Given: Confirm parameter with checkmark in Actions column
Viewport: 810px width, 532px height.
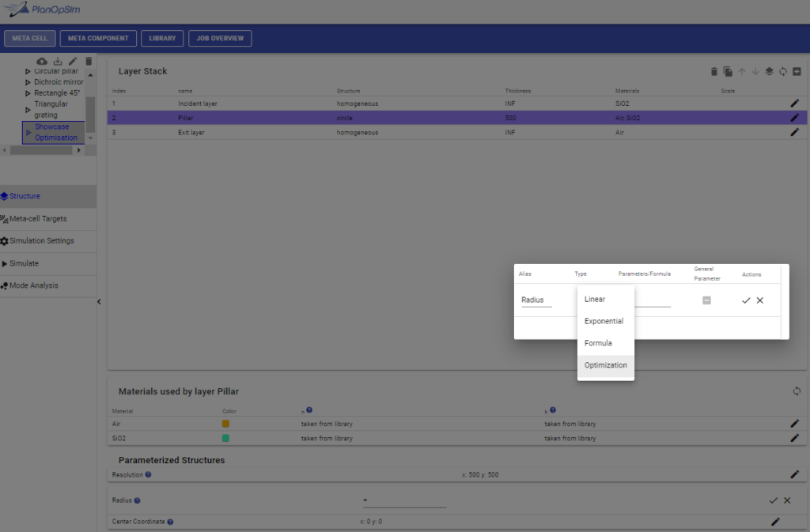Looking at the screenshot, I should click(745, 300).
